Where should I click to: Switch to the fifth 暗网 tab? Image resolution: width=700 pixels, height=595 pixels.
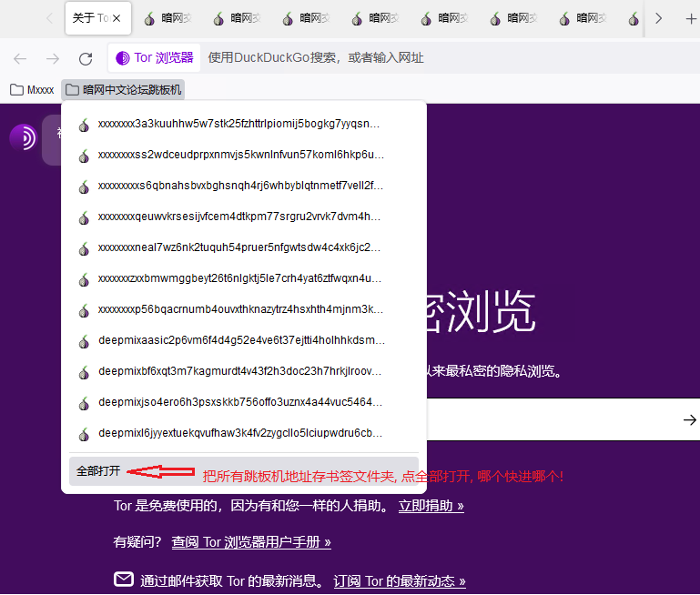(445, 18)
